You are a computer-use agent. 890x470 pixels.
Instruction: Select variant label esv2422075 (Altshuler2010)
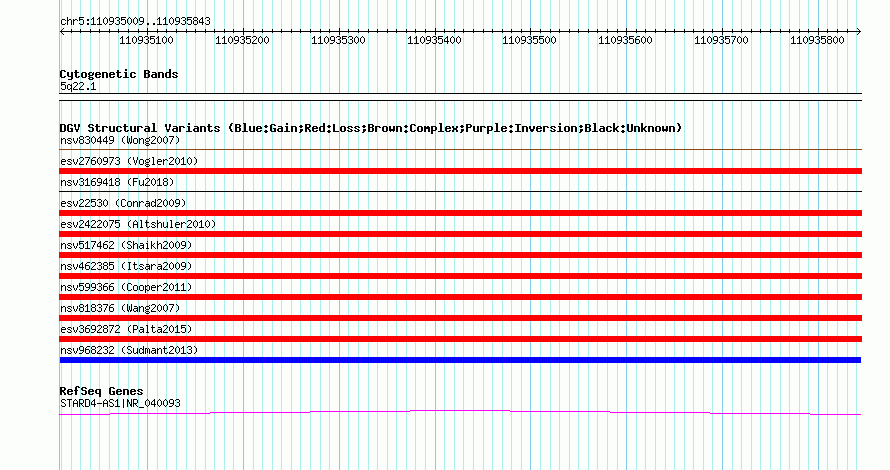138,224
